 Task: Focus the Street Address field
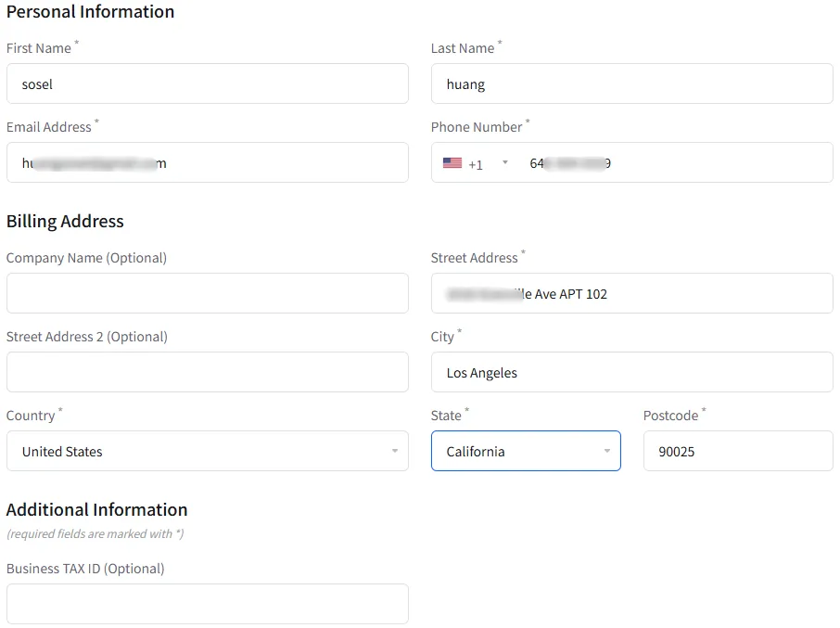click(631, 293)
